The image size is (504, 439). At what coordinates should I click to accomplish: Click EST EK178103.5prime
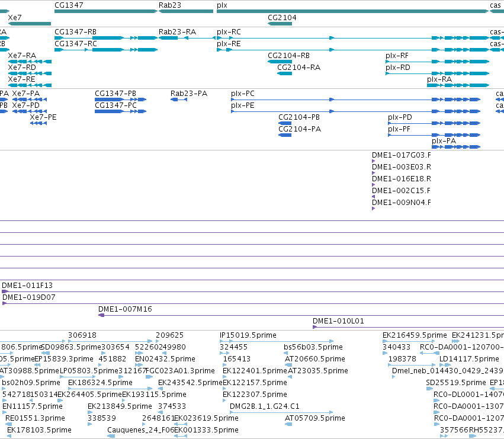[9, 436]
